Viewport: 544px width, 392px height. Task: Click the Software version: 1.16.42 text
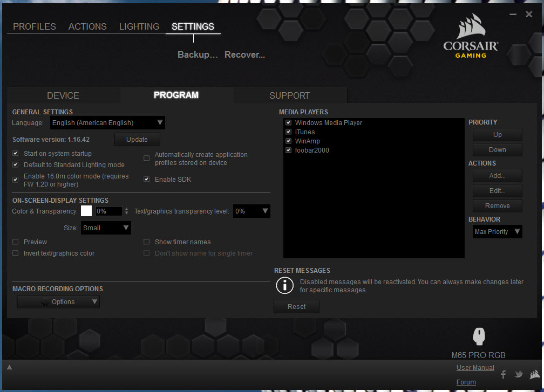click(51, 140)
